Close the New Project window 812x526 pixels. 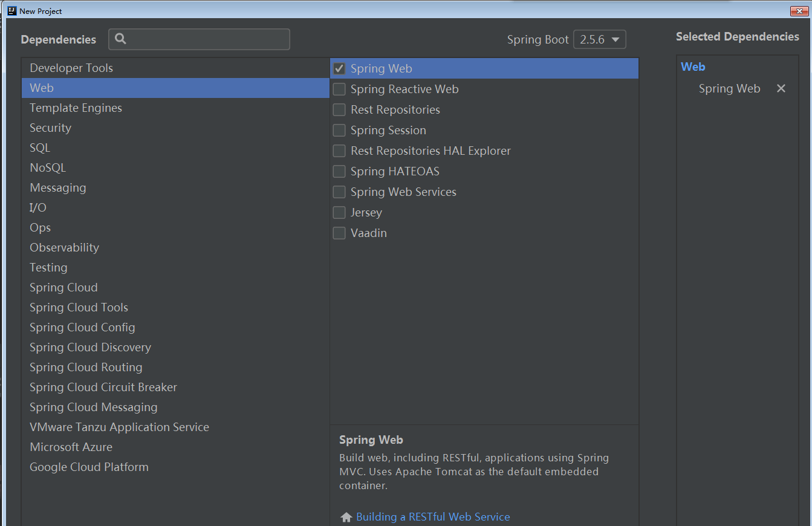pyautogui.click(x=800, y=11)
